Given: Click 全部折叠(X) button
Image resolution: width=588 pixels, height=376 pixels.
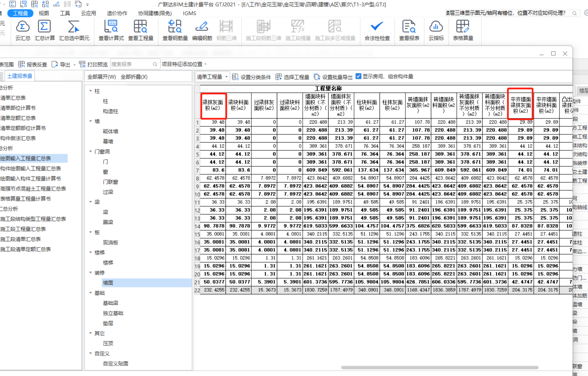Looking at the screenshot, I should 134,77.
